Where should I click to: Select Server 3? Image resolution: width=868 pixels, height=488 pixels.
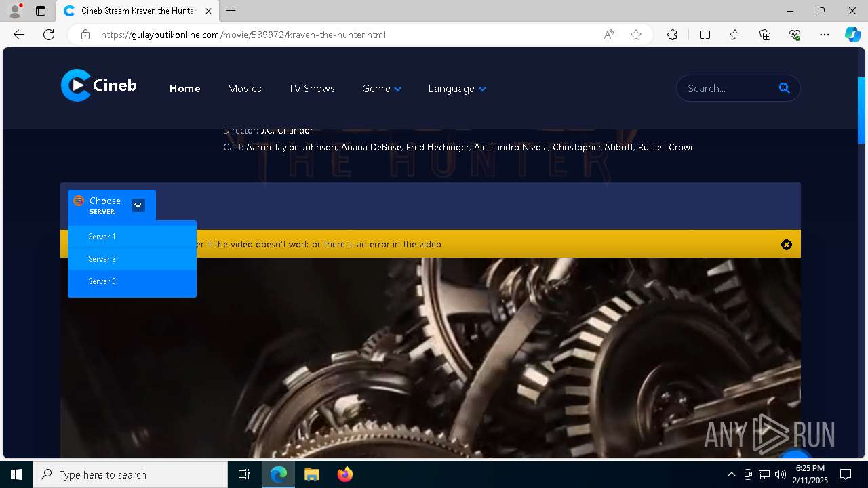point(132,281)
